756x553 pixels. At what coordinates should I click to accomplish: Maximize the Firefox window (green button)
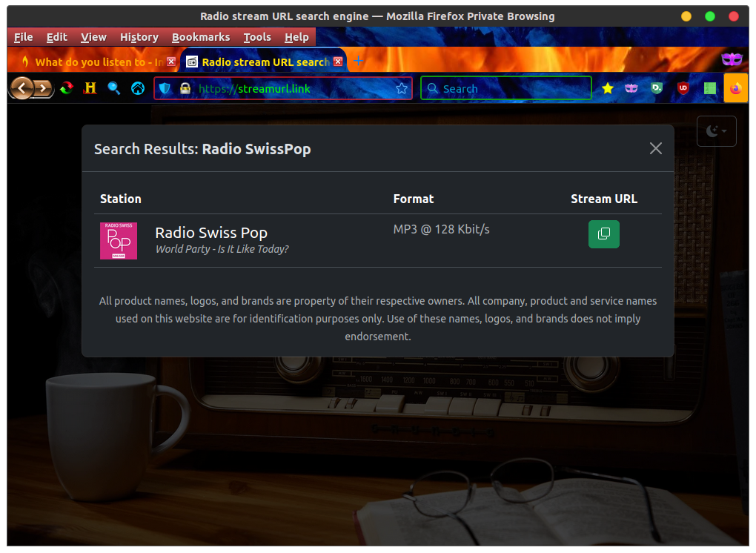click(x=710, y=16)
